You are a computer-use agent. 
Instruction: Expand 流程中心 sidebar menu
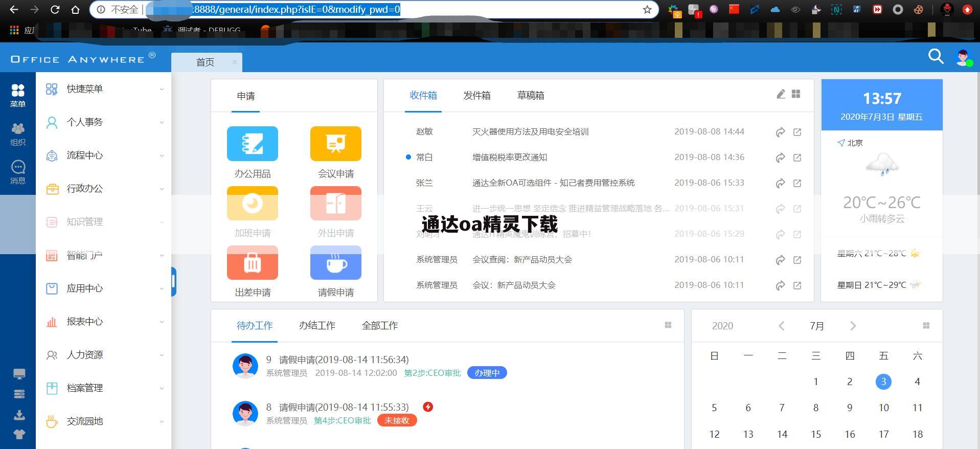tap(104, 155)
